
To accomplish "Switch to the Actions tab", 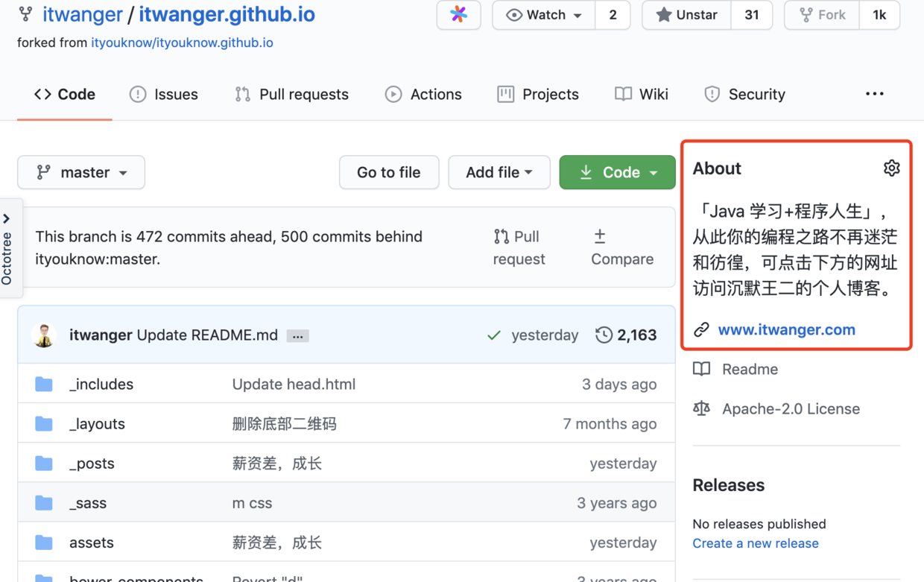I will pyautogui.click(x=423, y=94).
